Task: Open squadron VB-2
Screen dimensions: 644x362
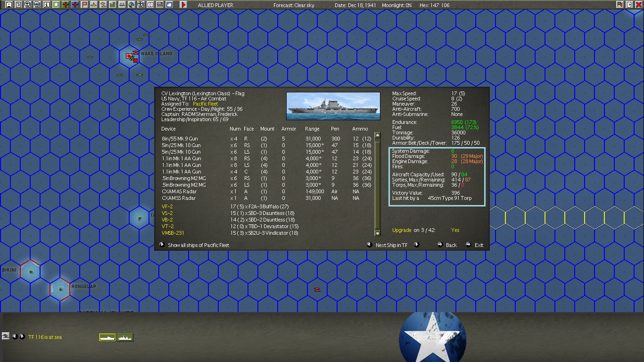Action: click(167, 220)
